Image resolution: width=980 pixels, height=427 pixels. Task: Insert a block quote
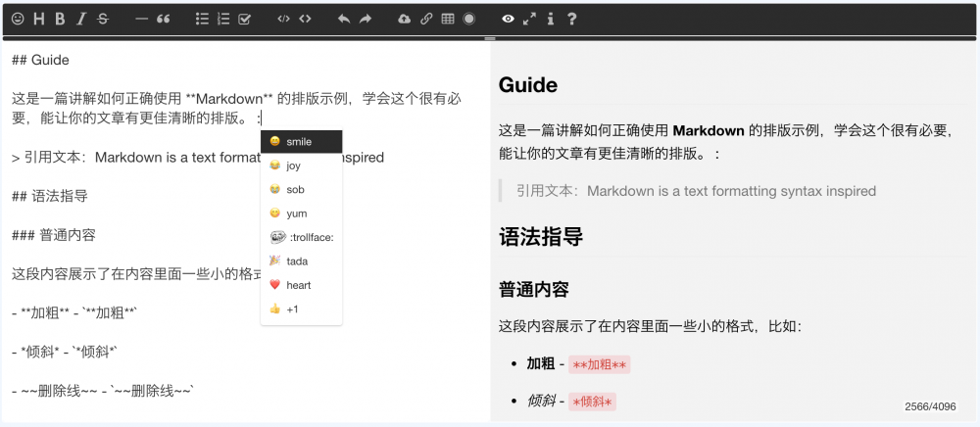coord(163,19)
